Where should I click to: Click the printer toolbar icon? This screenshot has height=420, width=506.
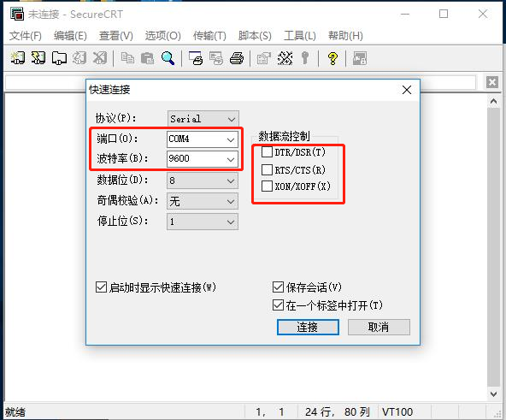click(237, 58)
